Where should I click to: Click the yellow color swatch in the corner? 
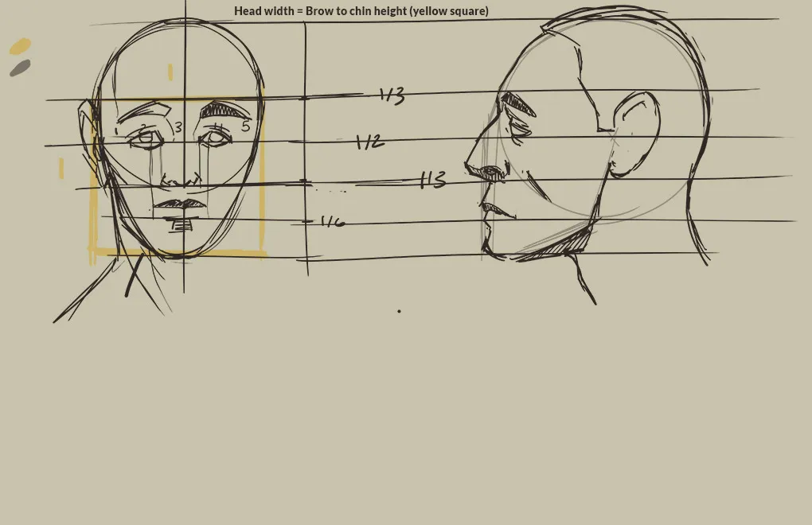20,47
